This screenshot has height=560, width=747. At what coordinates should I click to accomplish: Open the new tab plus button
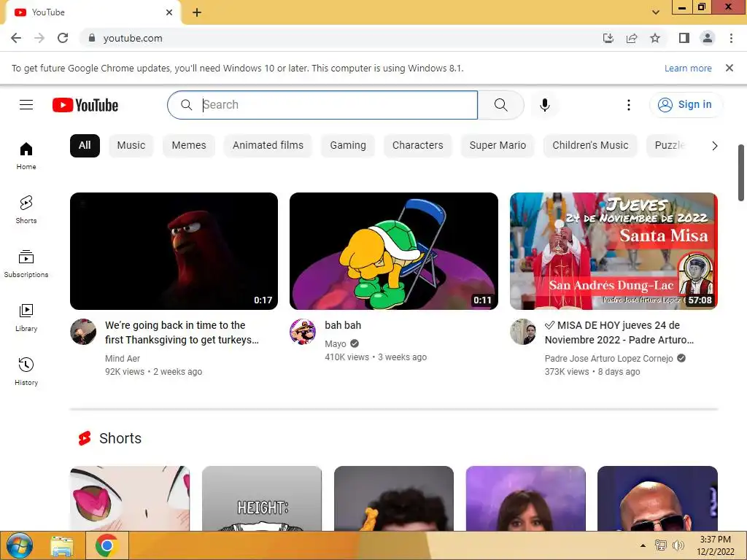pyautogui.click(x=197, y=12)
